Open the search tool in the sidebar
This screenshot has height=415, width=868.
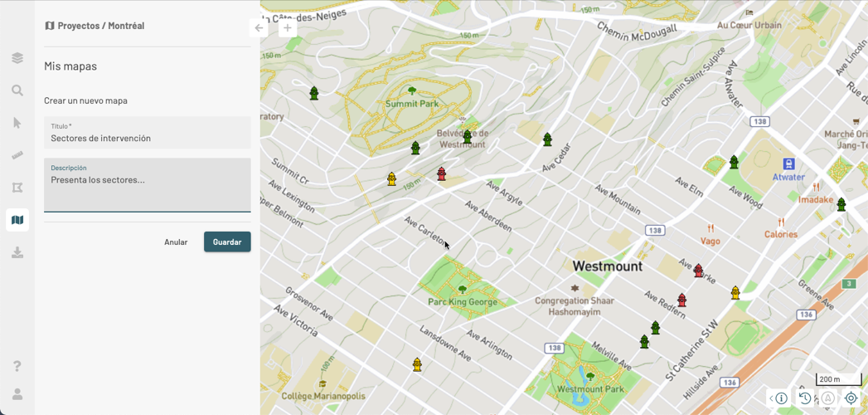tap(17, 90)
